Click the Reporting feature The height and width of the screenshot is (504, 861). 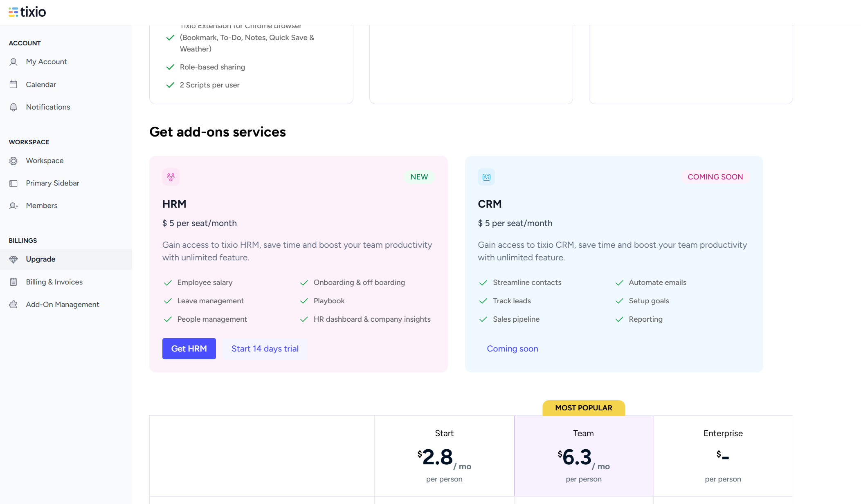(646, 319)
